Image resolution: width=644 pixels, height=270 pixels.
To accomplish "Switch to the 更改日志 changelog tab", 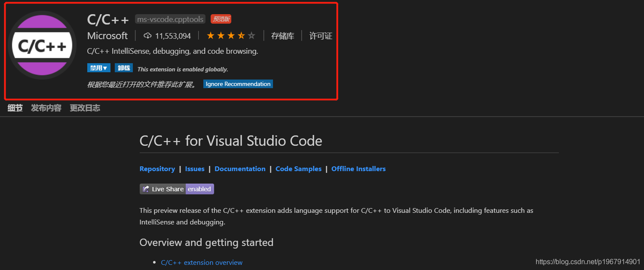I will tap(85, 108).
